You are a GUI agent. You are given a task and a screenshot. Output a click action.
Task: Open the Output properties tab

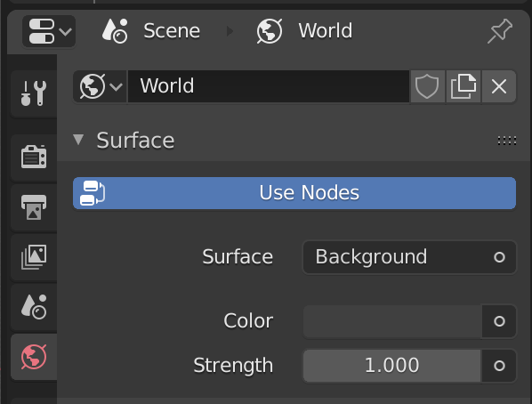pyautogui.click(x=34, y=206)
